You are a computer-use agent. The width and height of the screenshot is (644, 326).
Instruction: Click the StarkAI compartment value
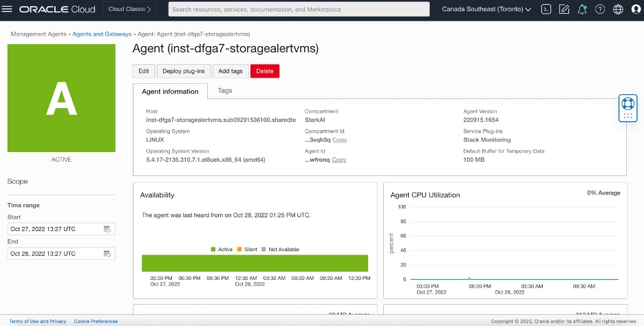click(315, 120)
